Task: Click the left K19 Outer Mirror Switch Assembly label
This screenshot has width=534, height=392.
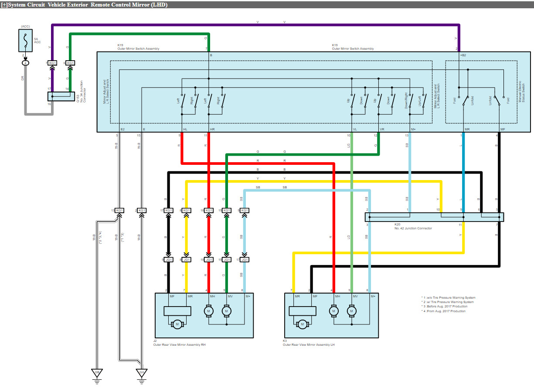Action: (138, 48)
